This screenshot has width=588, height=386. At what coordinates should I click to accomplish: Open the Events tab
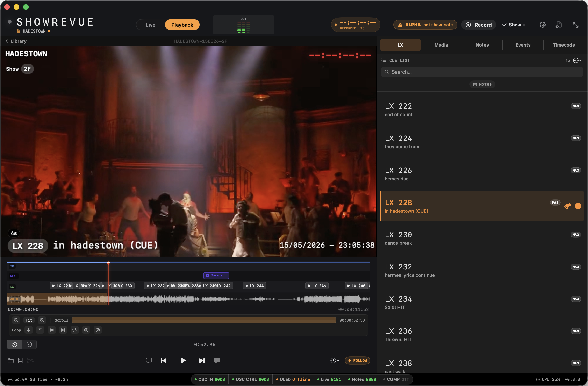(x=523, y=45)
